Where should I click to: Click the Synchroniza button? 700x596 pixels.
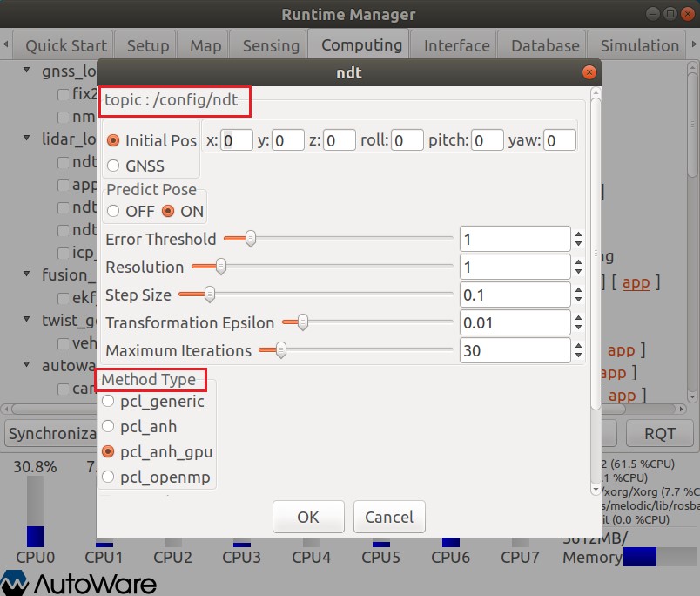pos(50,433)
